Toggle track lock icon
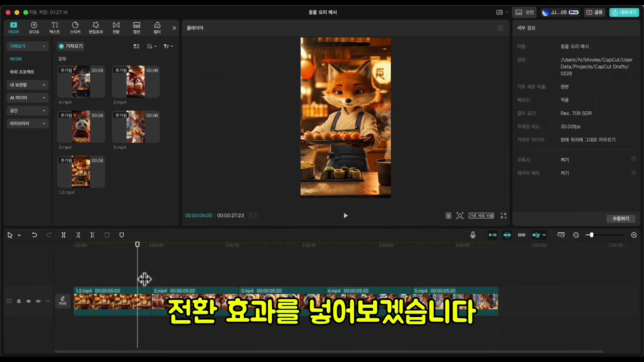 (19, 301)
